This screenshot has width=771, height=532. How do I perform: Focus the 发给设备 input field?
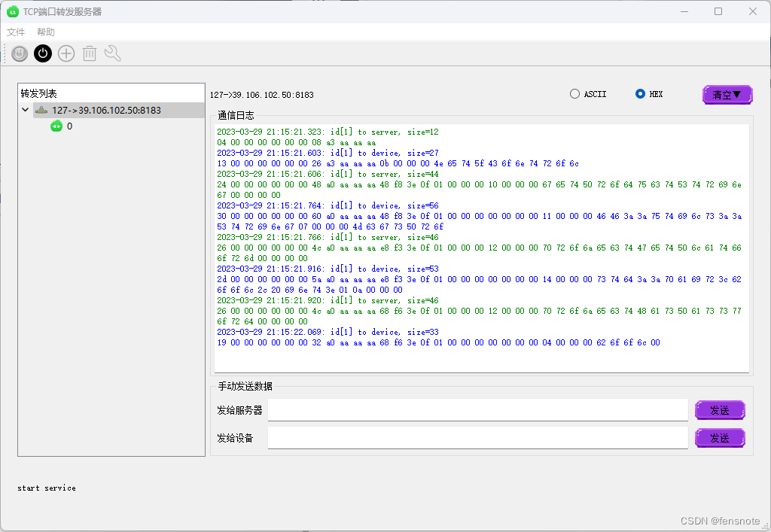[477, 438]
